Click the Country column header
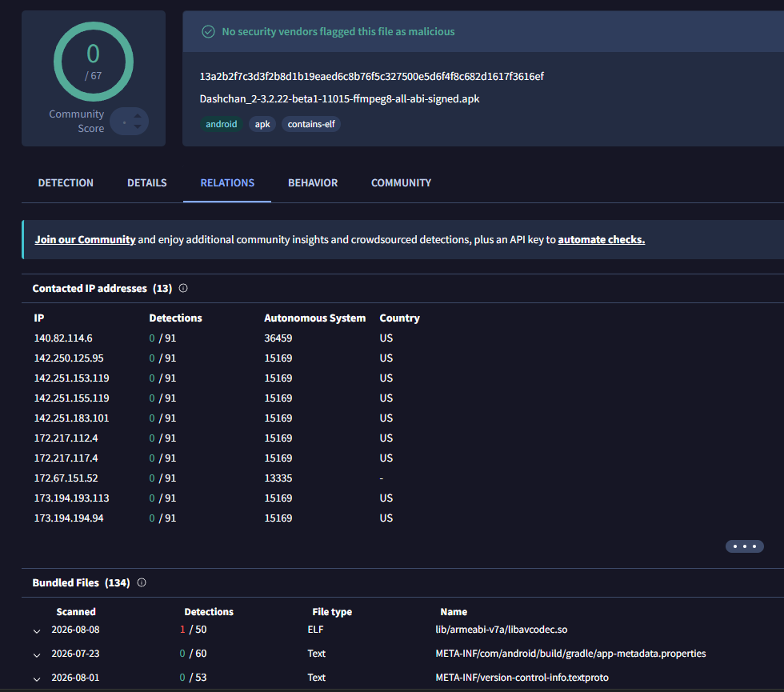The height and width of the screenshot is (692, 784). click(x=399, y=318)
